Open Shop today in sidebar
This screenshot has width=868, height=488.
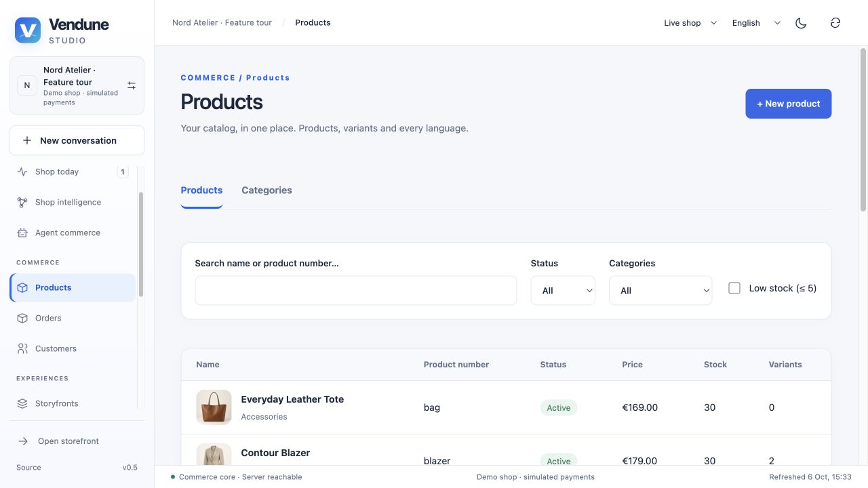pyautogui.click(x=73, y=171)
